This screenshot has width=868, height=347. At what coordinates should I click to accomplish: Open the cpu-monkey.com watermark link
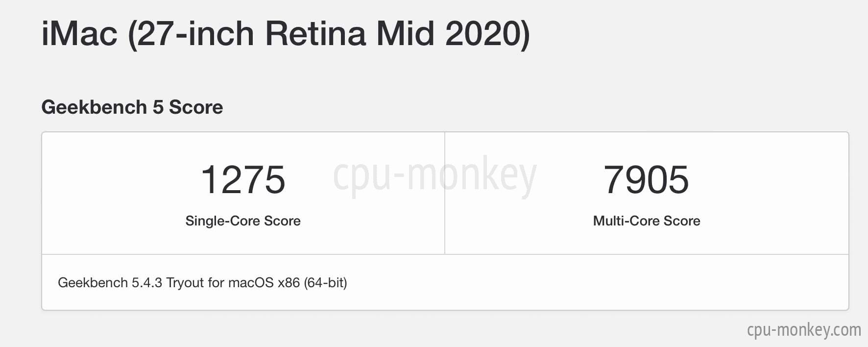pos(804,329)
